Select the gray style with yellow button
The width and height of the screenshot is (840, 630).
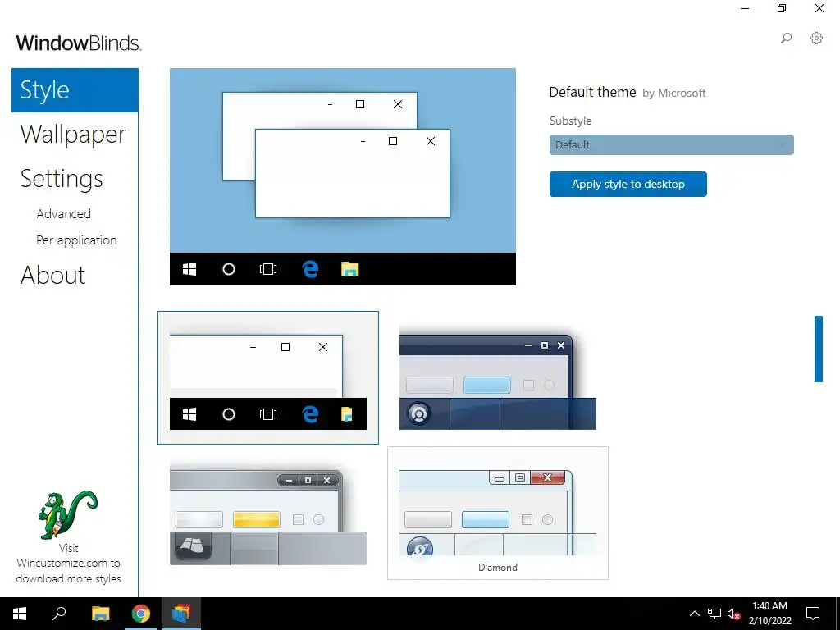(x=268, y=514)
